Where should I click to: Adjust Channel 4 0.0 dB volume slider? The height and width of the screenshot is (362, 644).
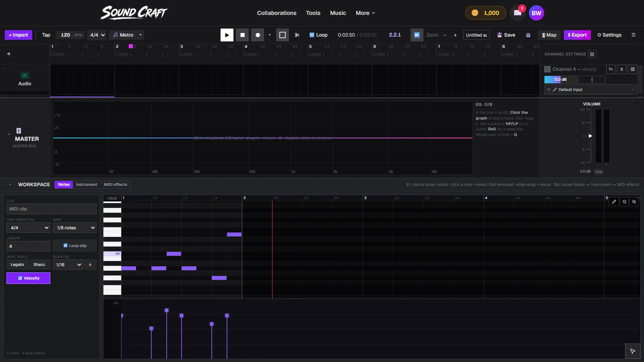pos(561,80)
